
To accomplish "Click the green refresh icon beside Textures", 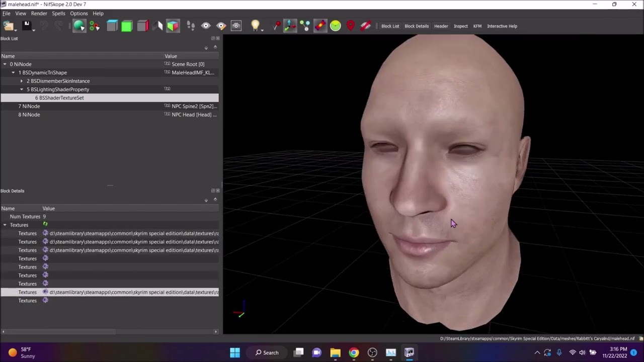I will coord(45,224).
